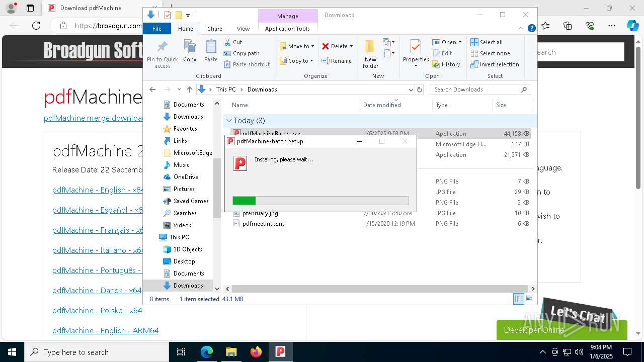This screenshot has height=362, width=644.
Task: Click Invert selection in ribbon
Action: coord(495,64)
